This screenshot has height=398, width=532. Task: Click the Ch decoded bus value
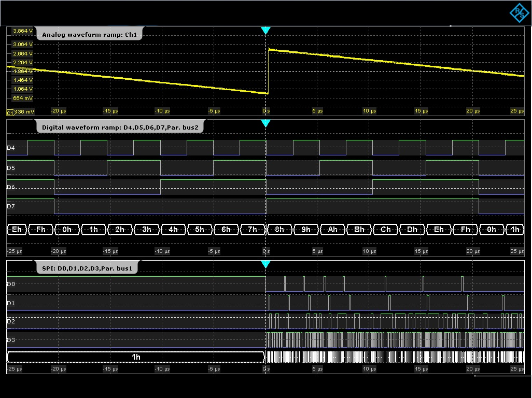point(385,230)
